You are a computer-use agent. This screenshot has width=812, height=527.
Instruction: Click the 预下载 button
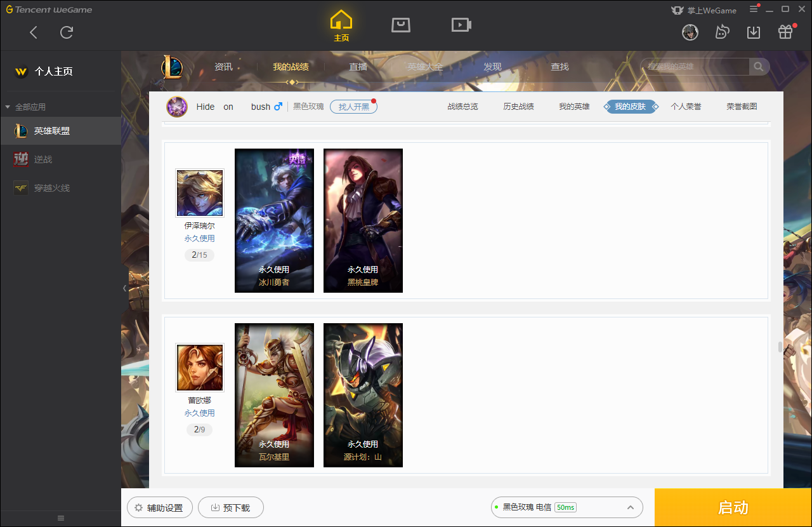pos(231,507)
